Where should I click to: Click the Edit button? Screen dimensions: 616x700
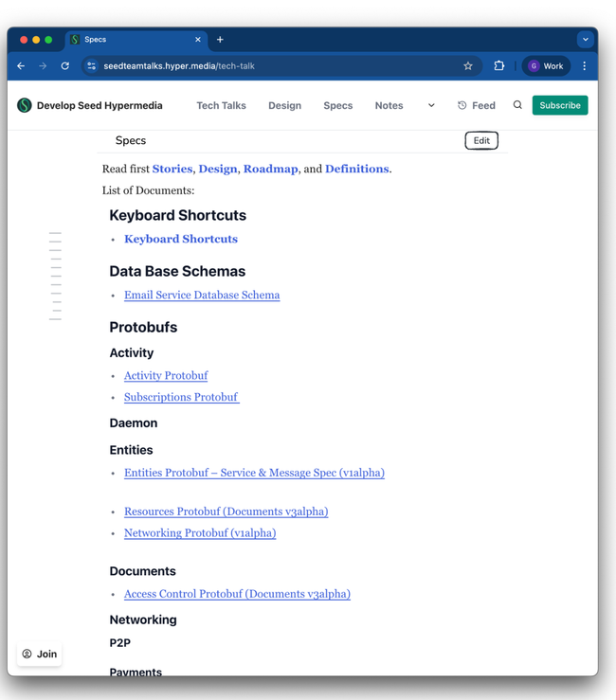point(481,140)
